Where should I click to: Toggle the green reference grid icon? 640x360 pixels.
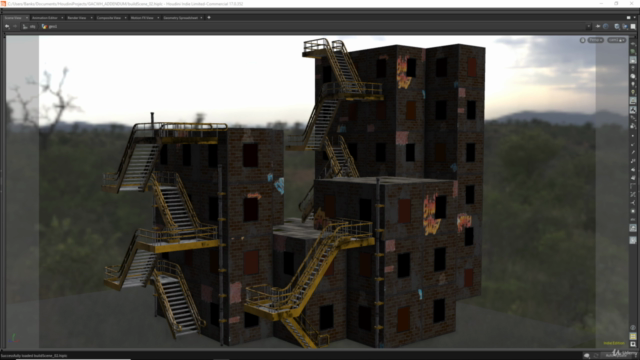click(x=633, y=52)
